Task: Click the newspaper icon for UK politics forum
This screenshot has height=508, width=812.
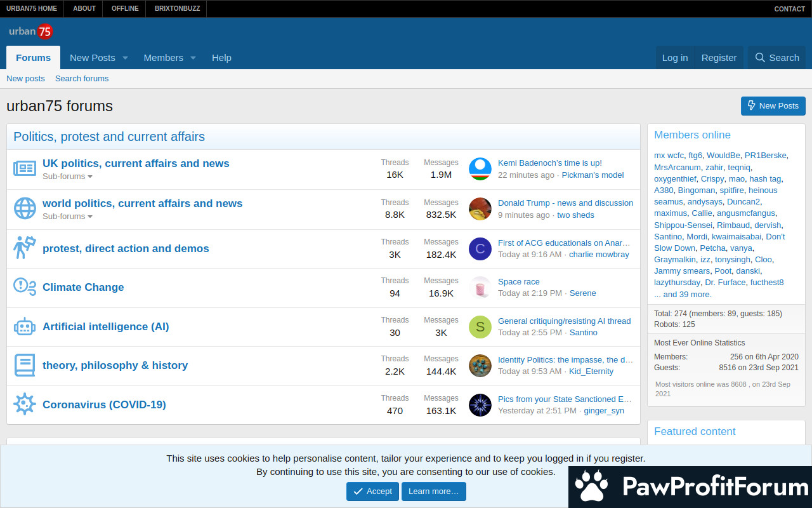Action: click(25, 169)
